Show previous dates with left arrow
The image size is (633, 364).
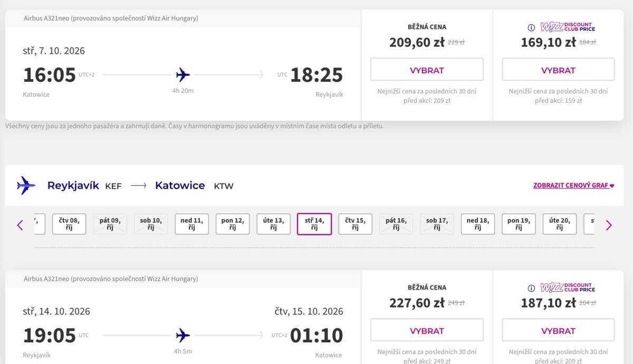(x=20, y=225)
